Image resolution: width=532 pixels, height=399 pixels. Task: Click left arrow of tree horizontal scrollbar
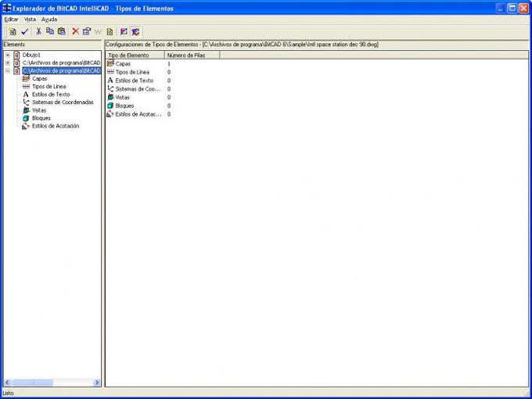(x=7, y=383)
